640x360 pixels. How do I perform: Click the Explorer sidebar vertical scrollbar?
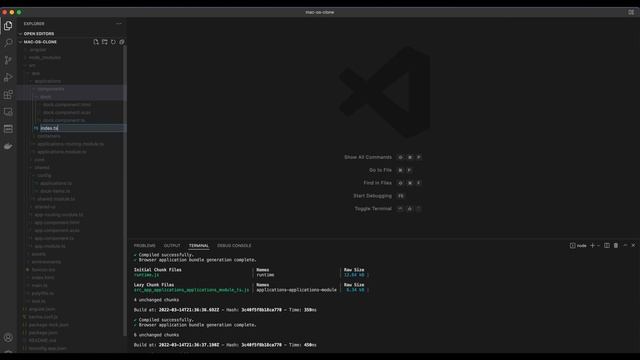(x=125, y=190)
